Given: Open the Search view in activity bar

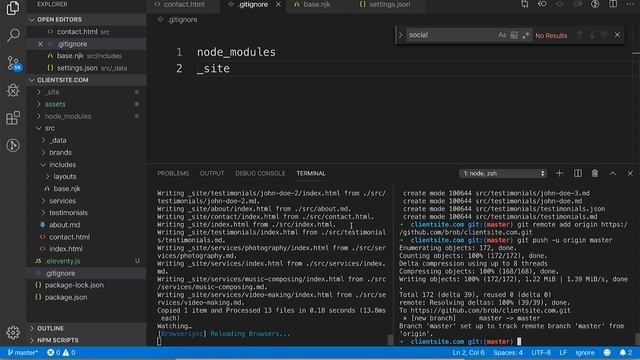Looking at the screenshot, I should click(x=13, y=35).
